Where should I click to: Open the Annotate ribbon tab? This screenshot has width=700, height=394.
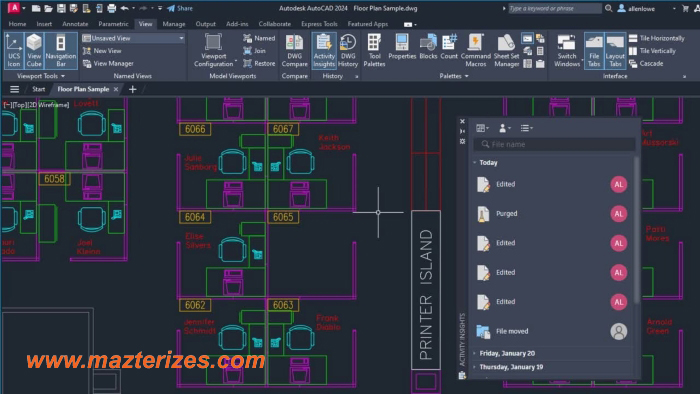click(x=75, y=24)
